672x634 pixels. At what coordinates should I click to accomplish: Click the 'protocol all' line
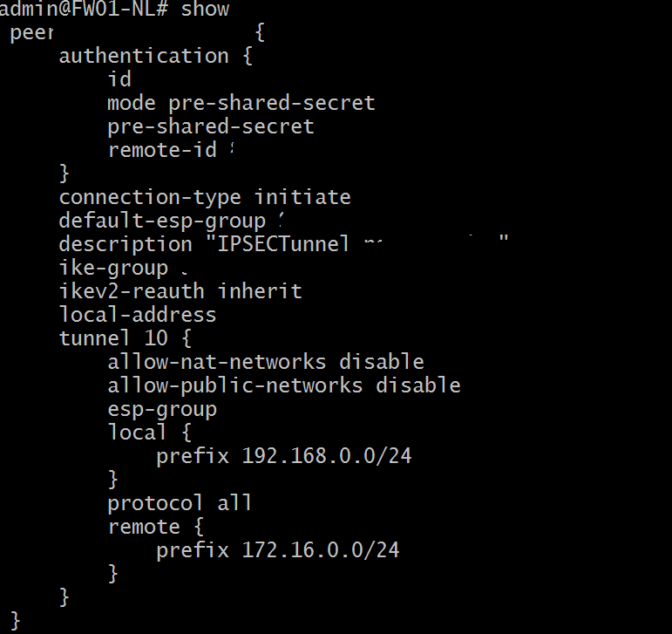coord(180,503)
